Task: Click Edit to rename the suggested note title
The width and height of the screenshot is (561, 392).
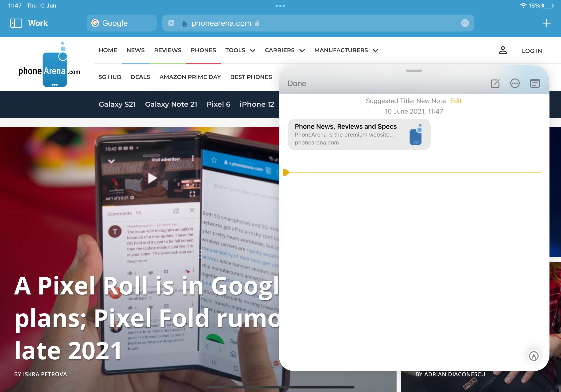Action: [x=456, y=101]
